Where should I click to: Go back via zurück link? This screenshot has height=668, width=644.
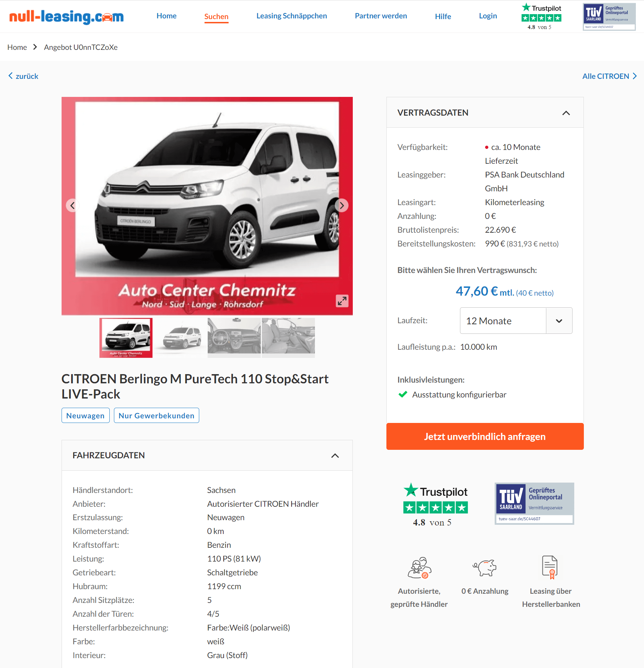coord(23,76)
